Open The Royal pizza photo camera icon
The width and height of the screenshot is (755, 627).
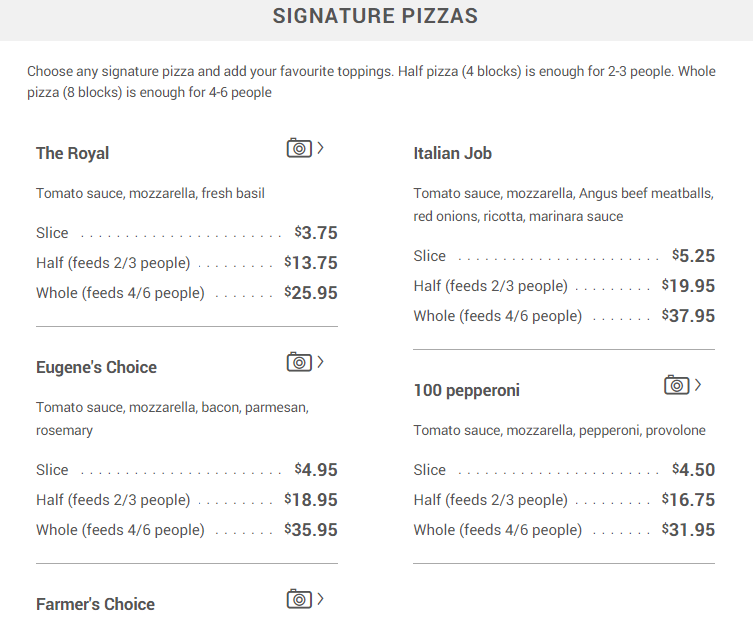(x=299, y=148)
